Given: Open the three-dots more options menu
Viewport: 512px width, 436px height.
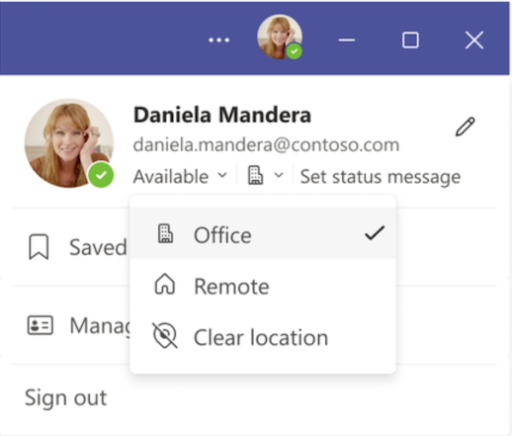Looking at the screenshot, I should (219, 40).
